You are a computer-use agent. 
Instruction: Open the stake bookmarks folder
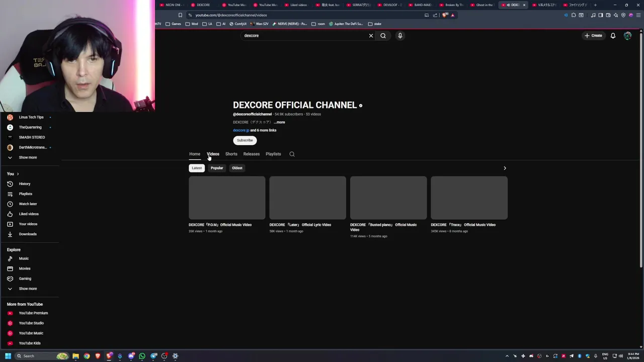click(x=375, y=24)
